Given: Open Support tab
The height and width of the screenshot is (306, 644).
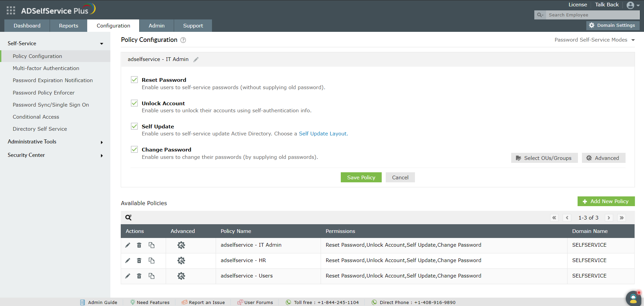Looking at the screenshot, I should [193, 26].
